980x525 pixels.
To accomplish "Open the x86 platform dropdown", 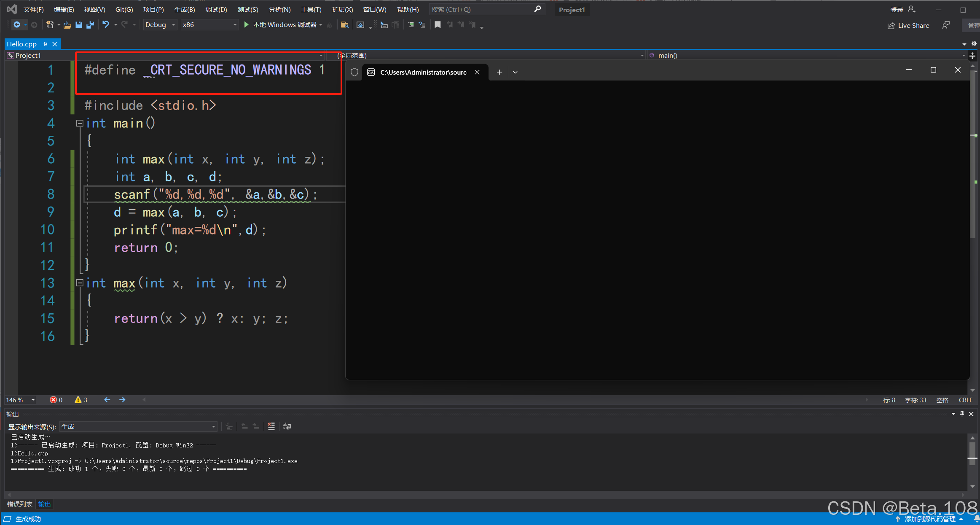I will click(x=235, y=25).
